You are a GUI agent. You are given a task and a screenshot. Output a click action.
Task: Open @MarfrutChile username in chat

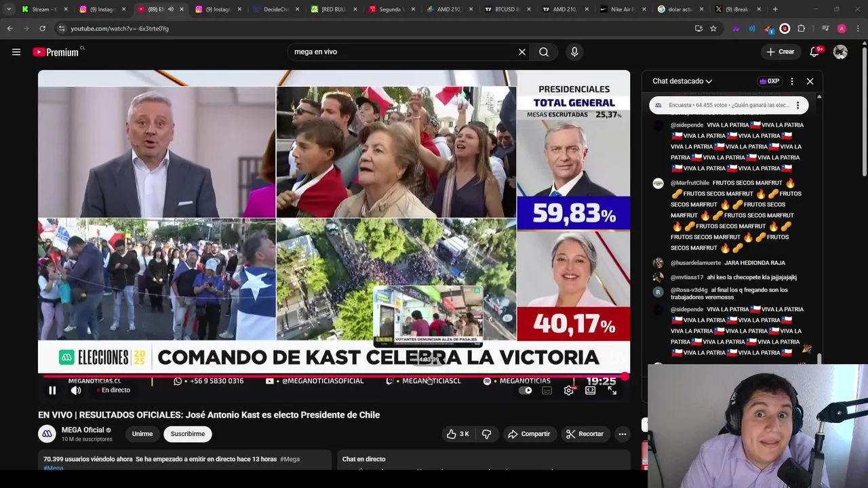point(690,183)
